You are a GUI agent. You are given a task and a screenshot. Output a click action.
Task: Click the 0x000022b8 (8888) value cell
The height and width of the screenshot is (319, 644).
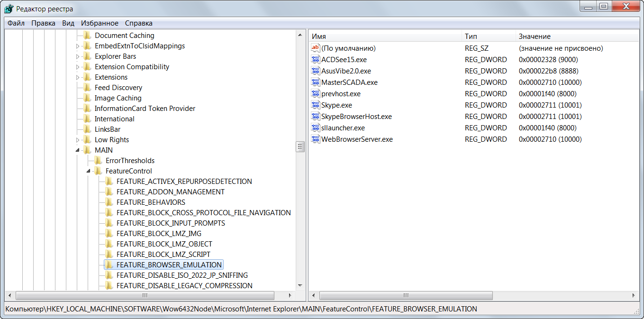548,71
